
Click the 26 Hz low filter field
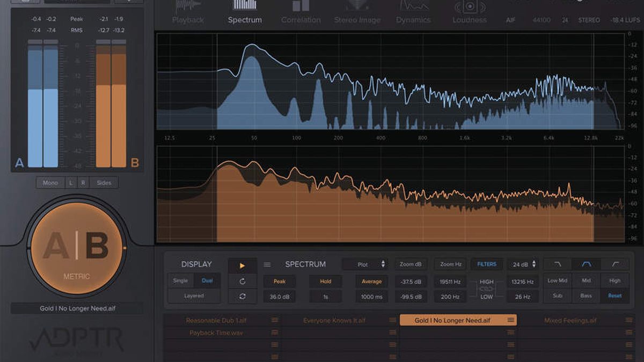(522, 296)
